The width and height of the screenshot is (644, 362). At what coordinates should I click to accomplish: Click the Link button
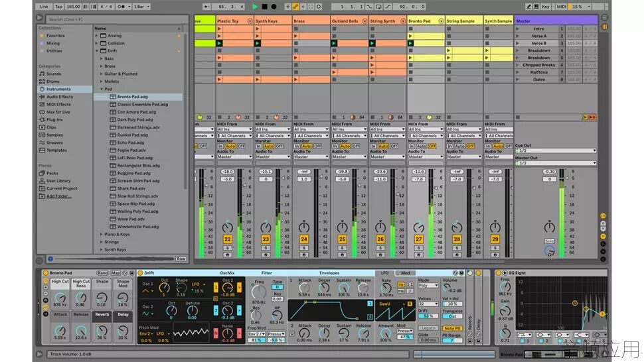click(x=44, y=7)
